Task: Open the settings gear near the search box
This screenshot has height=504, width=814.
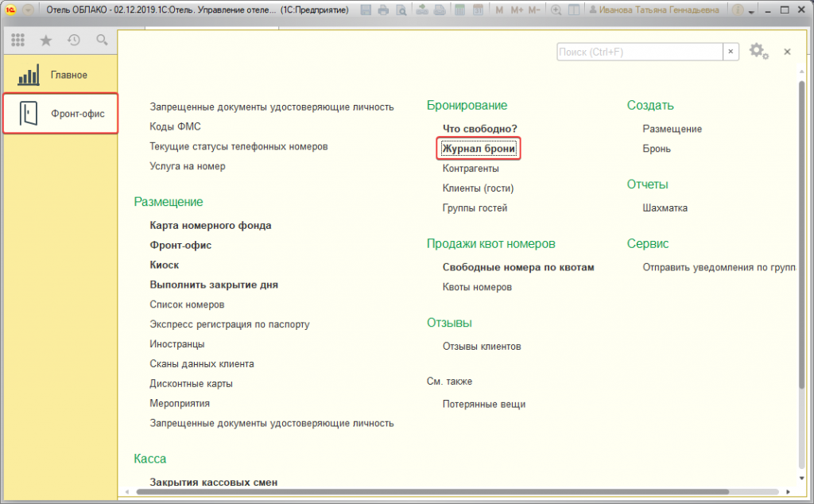Action: click(x=756, y=51)
